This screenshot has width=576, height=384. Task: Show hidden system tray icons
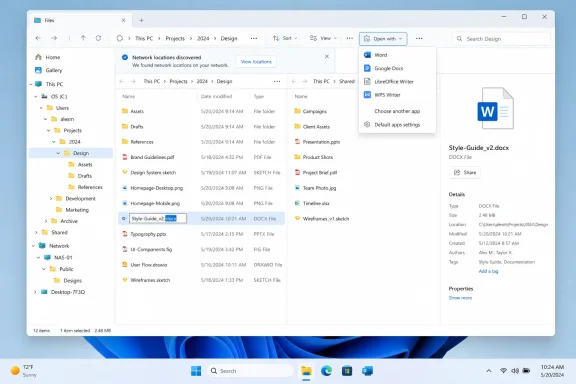489,371
